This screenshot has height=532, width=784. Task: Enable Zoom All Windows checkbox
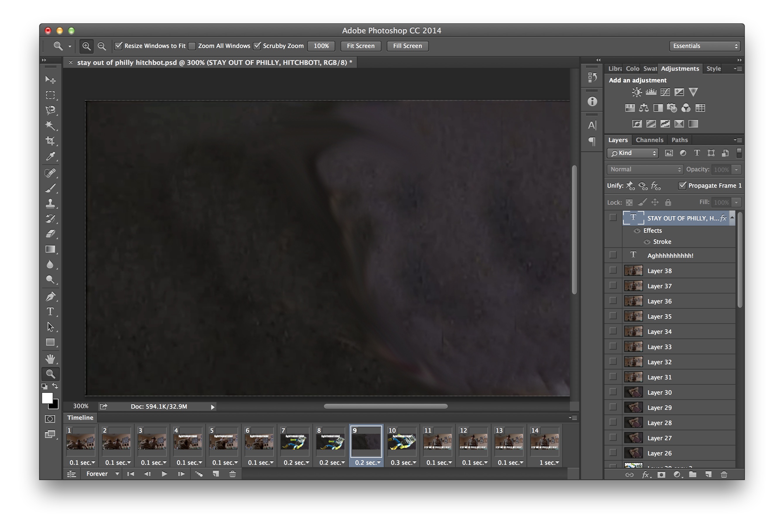point(192,46)
